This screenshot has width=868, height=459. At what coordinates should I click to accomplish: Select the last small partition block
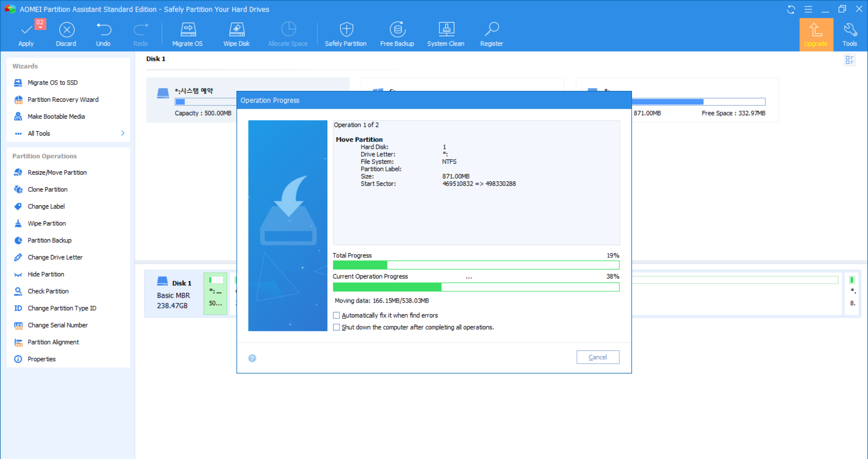pos(852,294)
